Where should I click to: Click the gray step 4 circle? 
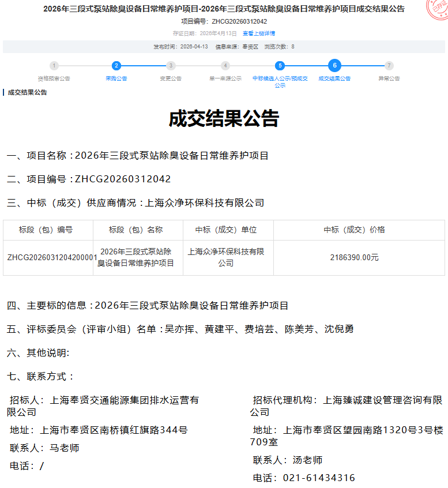tap(225, 66)
